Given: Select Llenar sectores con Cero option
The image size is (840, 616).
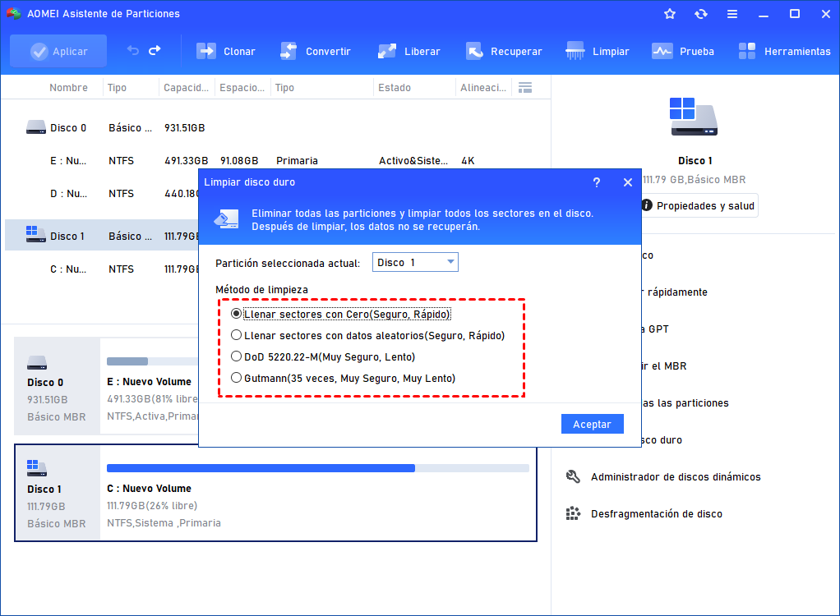Looking at the screenshot, I should pyautogui.click(x=237, y=314).
